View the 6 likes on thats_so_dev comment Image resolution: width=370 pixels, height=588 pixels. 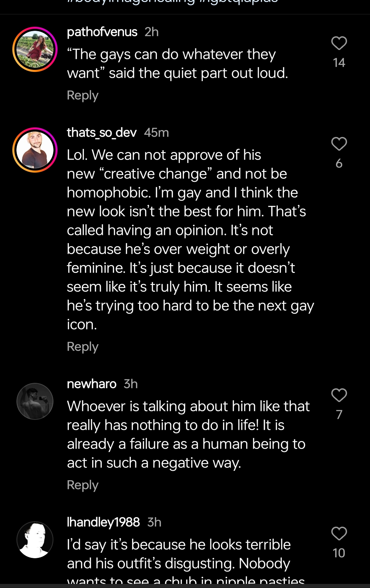click(x=339, y=163)
